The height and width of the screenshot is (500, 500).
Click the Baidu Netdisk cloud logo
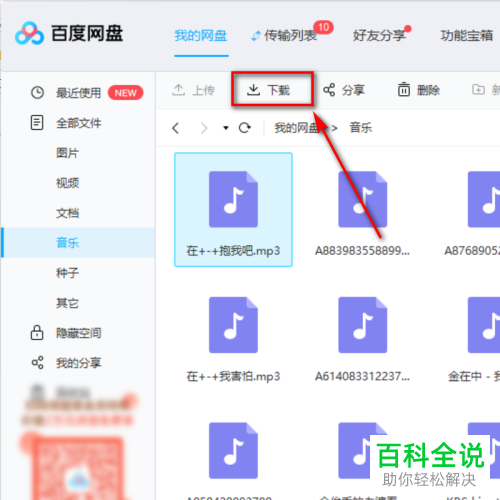click(29, 33)
